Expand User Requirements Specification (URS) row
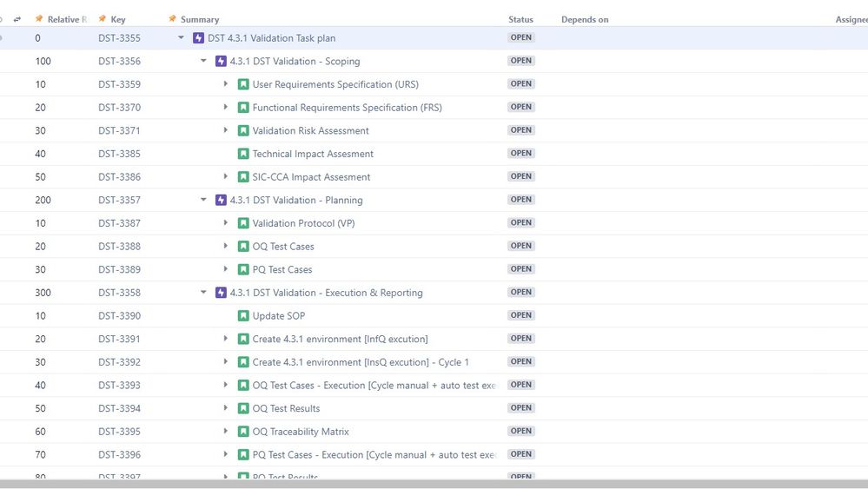The height and width of the screenshot is (489, 868). click(225, 84)
